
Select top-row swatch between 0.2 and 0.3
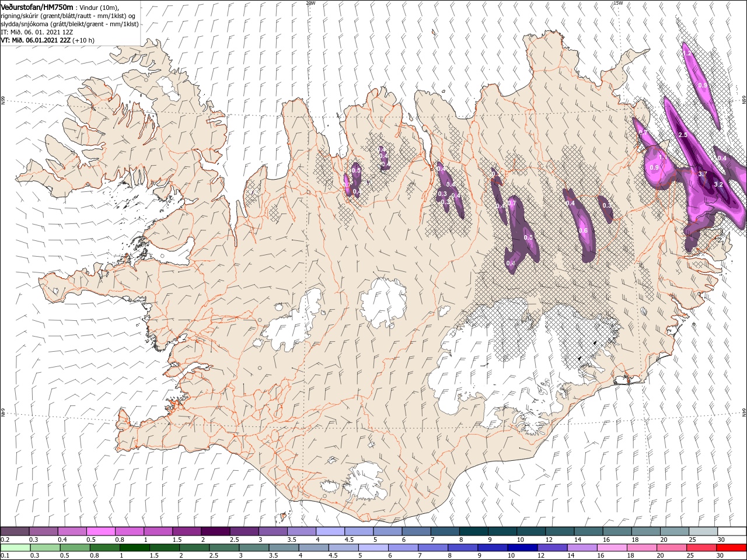click(x=15, y=531)
